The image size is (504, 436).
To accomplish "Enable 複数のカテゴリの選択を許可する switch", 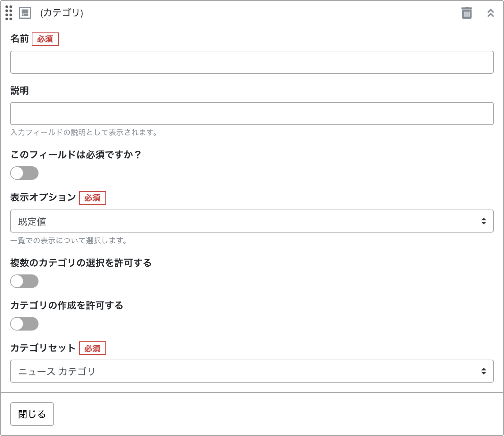I will [x=24, y=281].
